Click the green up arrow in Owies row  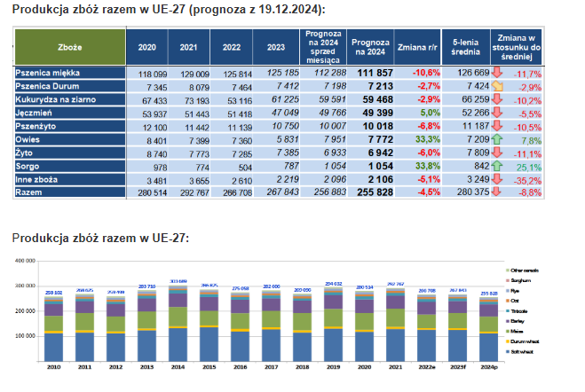pos(499,140)
